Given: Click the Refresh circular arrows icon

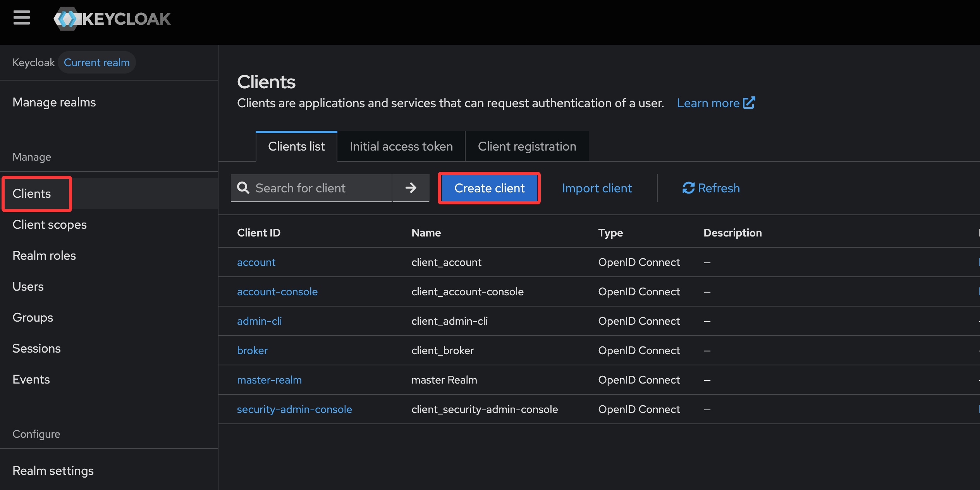Looking at the screenshot, I should click(x=688, y=188).
